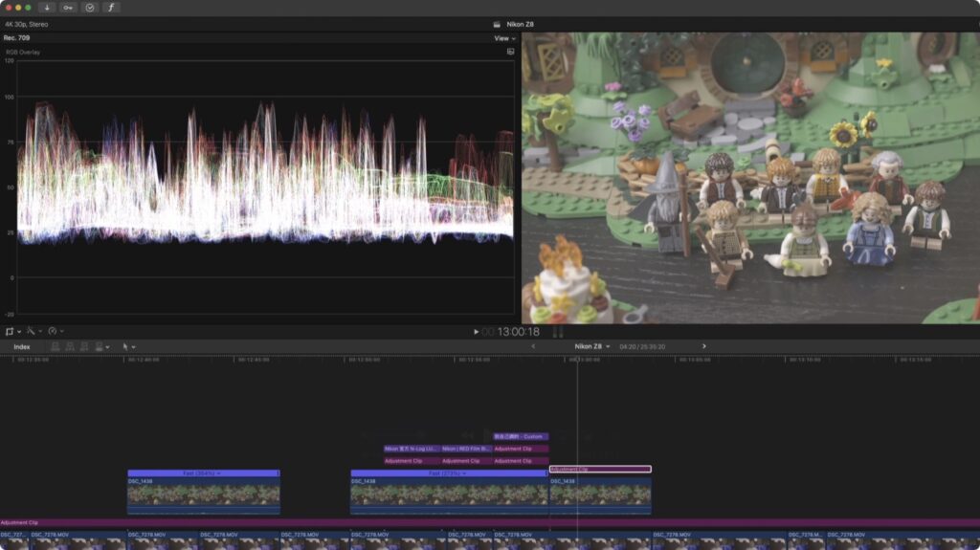Go forward in timeline history arrow
Screen dimensions: 980x550
703,346
